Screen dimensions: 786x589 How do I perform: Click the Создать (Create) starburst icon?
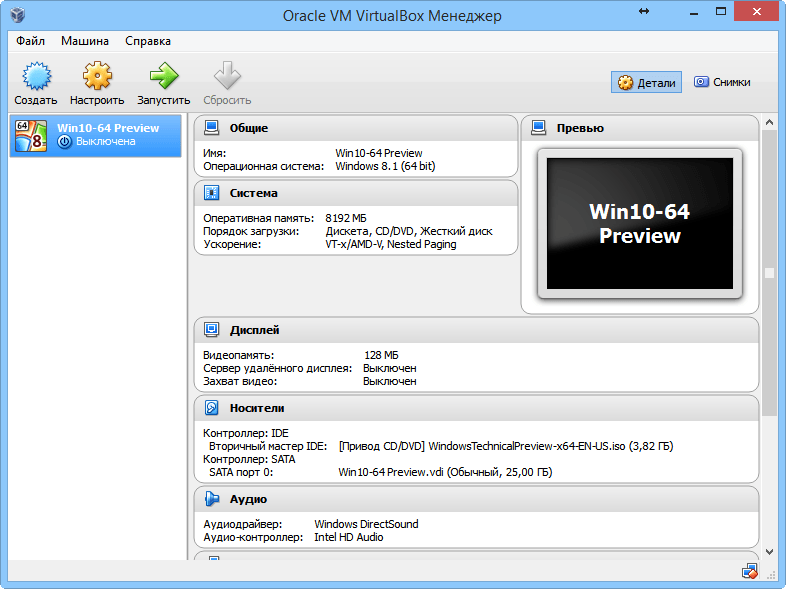coord(36,76)
